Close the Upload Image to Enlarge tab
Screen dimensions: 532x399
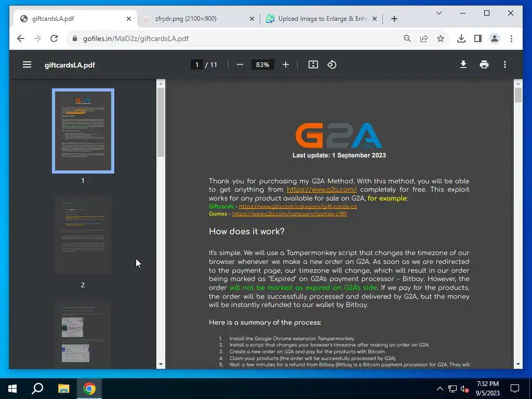click(x=375, y=19)
